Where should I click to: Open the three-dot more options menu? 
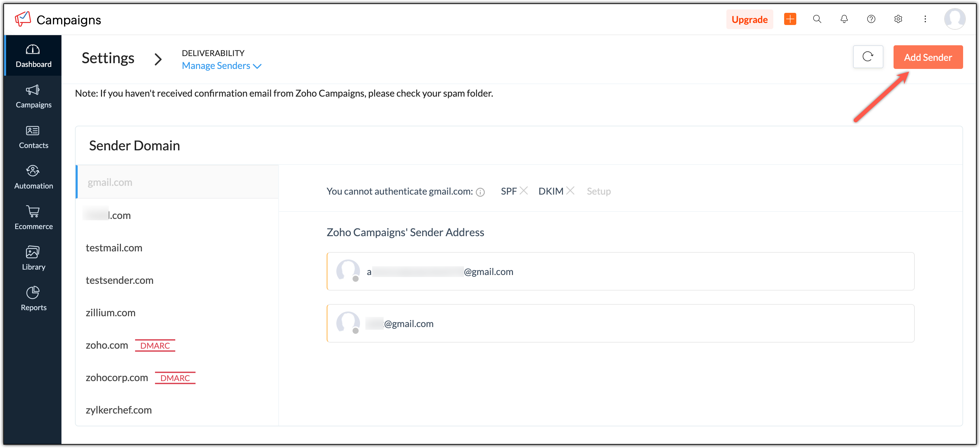pyautogui.click(x=925, y=19)
